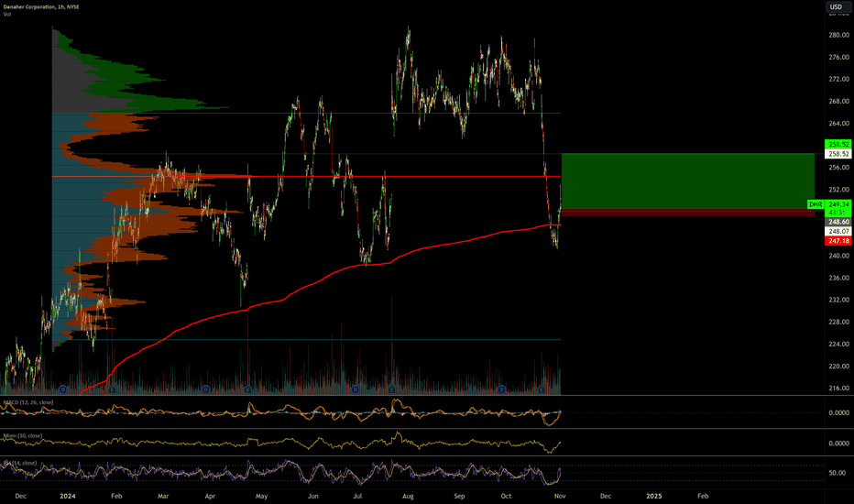This screenshot has width=854, height=504.
Task: Click the 280.00 price axis label
Action: coord(838,35)
